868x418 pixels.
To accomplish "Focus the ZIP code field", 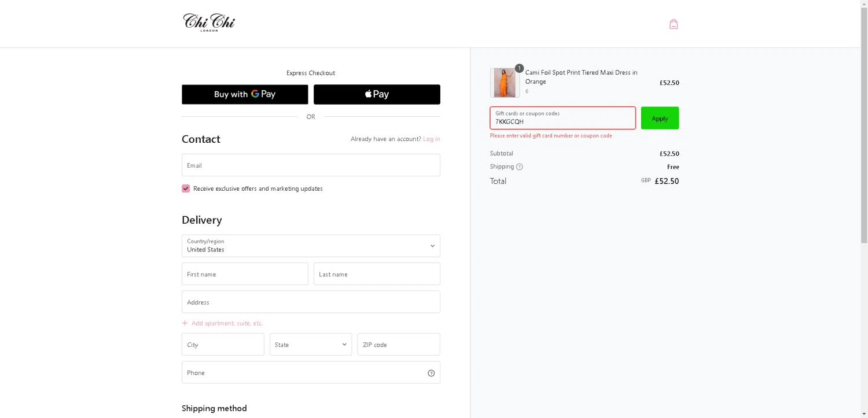I will [399, 345].
